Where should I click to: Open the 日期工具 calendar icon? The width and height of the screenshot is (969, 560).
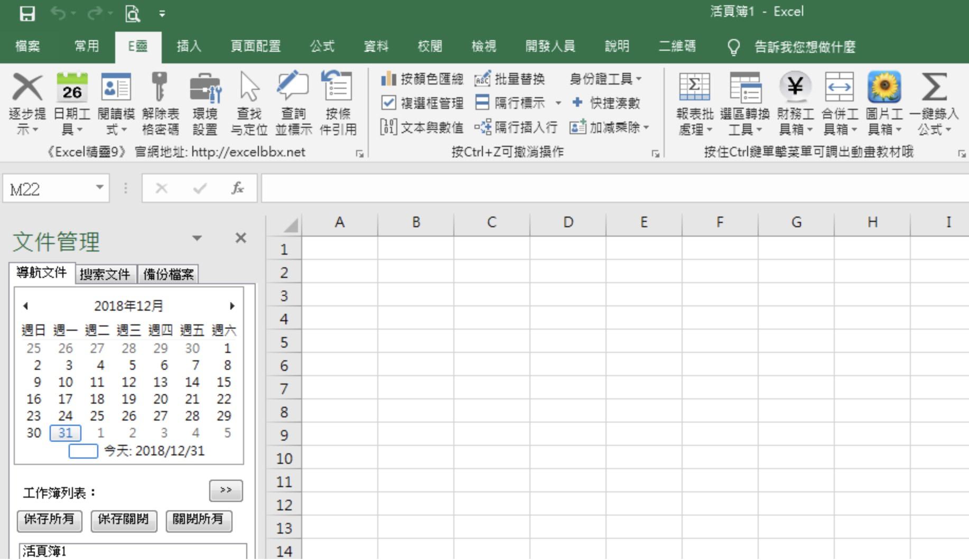(72, 88)
